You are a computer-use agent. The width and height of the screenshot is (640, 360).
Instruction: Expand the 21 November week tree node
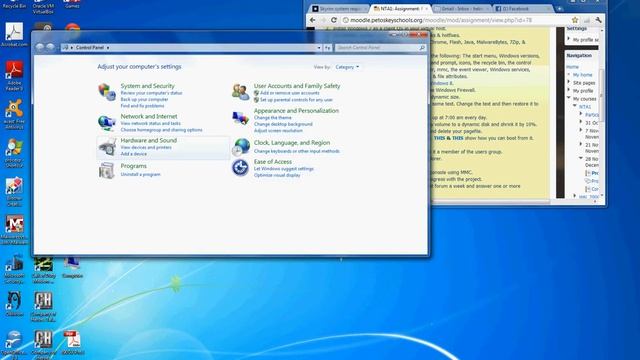[581, 144]
